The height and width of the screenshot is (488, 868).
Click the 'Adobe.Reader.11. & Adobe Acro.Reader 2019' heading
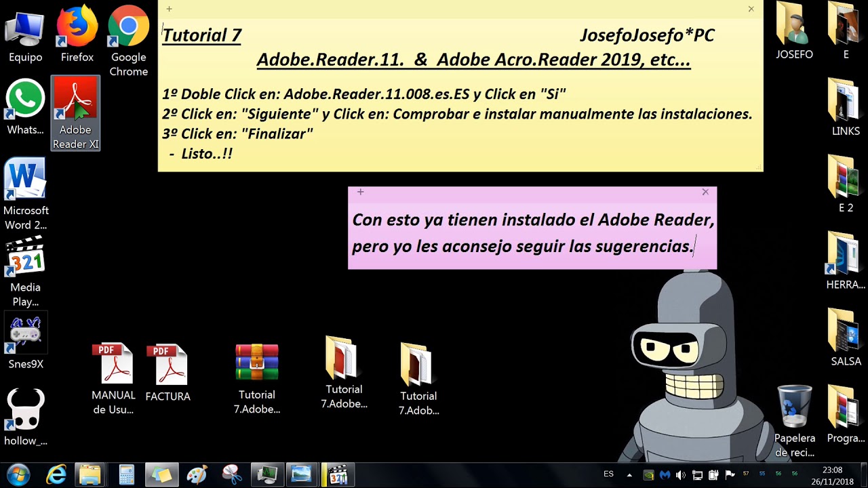(x=473, y=60)
